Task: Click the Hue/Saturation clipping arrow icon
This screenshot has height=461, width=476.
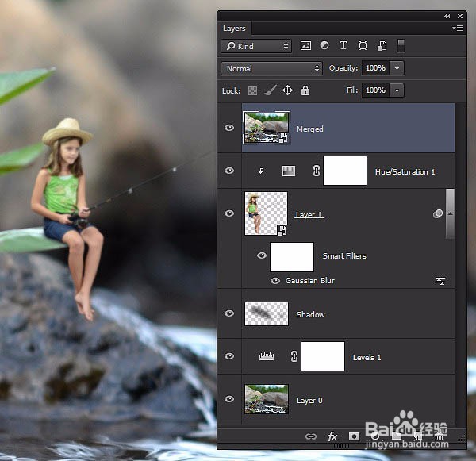Action: click(x=261, y=171)
